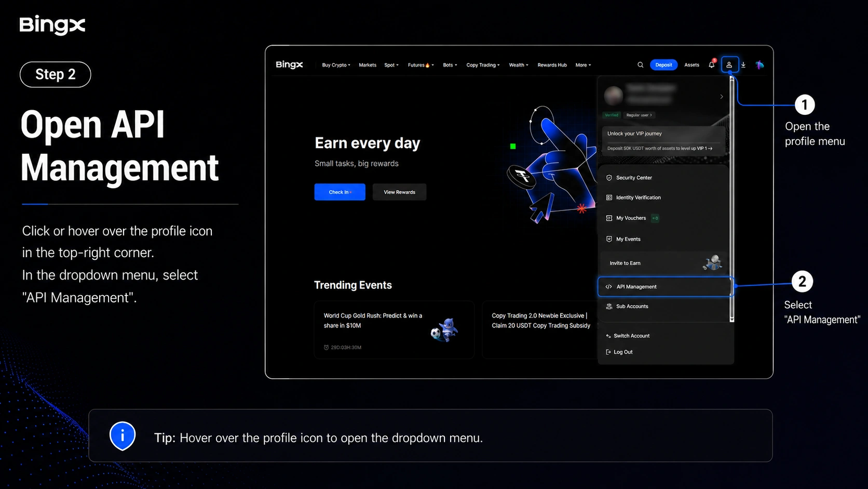Click Log Out in the profile menu
The height and width of the screenshot is (489, 868).
619,352
